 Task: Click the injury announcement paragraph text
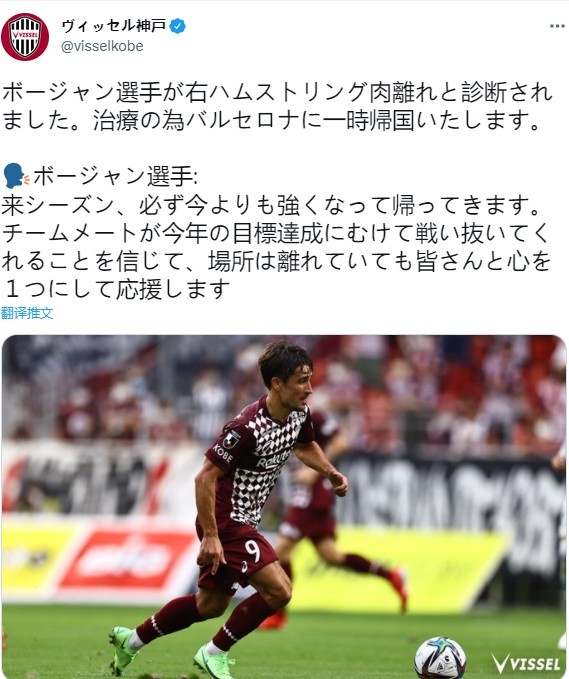277,106
